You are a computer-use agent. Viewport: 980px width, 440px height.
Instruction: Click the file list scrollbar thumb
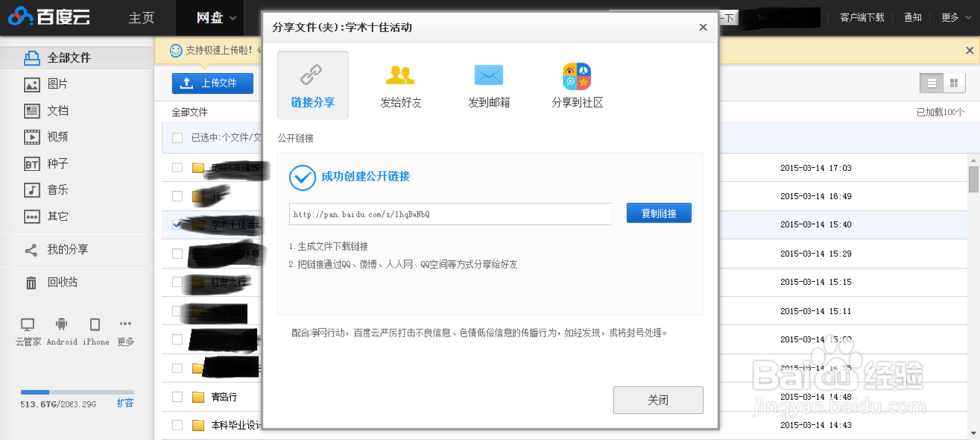pyautogui.click(x=973, y=178)
